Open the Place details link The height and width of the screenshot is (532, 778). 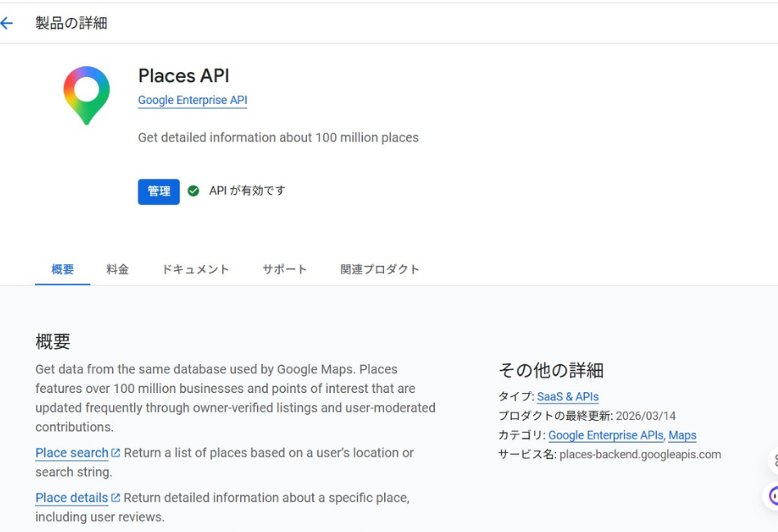pyautogui.click(x=71, y=498)
